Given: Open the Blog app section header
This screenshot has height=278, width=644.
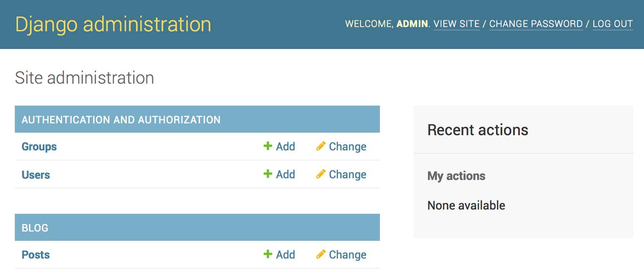Looking at the screenshot, I should [x=35, y=228].
